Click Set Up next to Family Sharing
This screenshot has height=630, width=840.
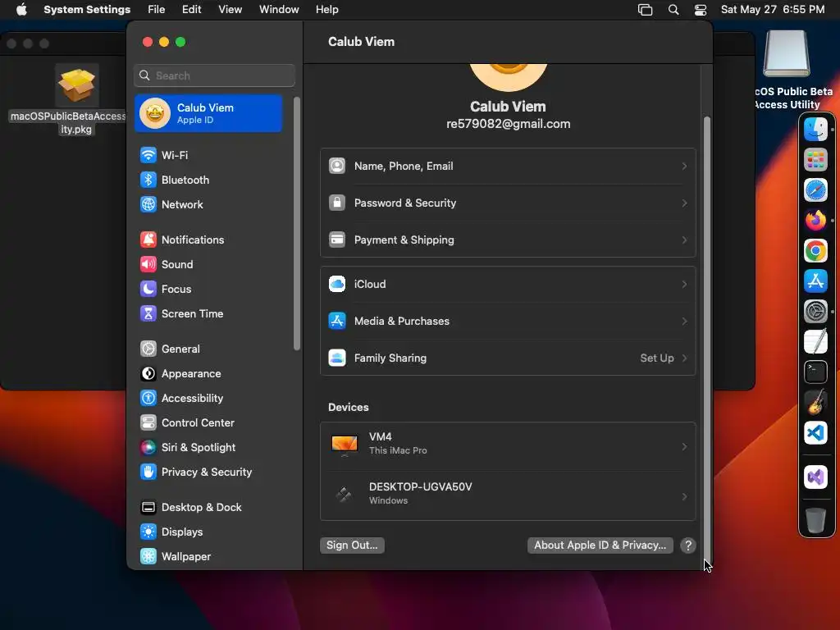click(657, 358)
